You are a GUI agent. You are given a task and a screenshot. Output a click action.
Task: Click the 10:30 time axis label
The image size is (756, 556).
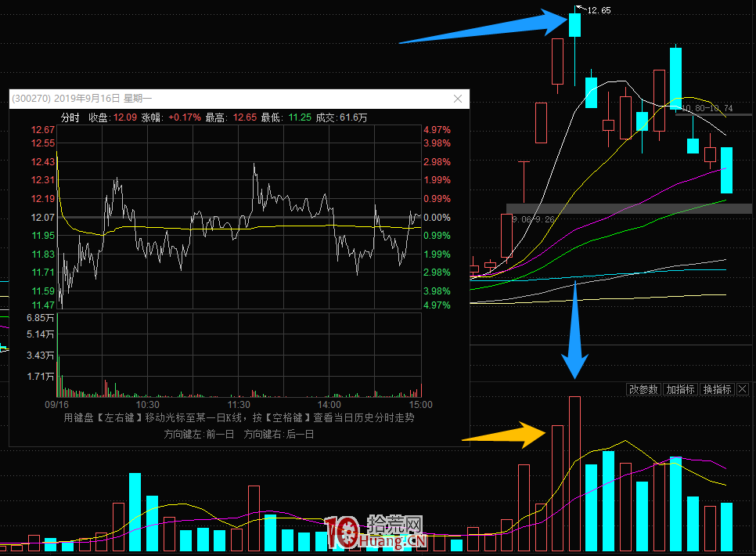(x=148, y=404)
